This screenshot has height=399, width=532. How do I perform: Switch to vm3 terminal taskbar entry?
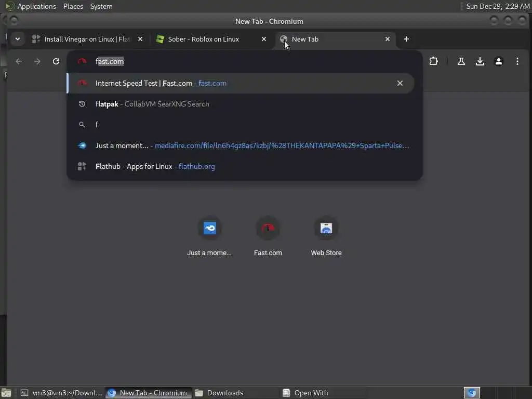[61, 393]
